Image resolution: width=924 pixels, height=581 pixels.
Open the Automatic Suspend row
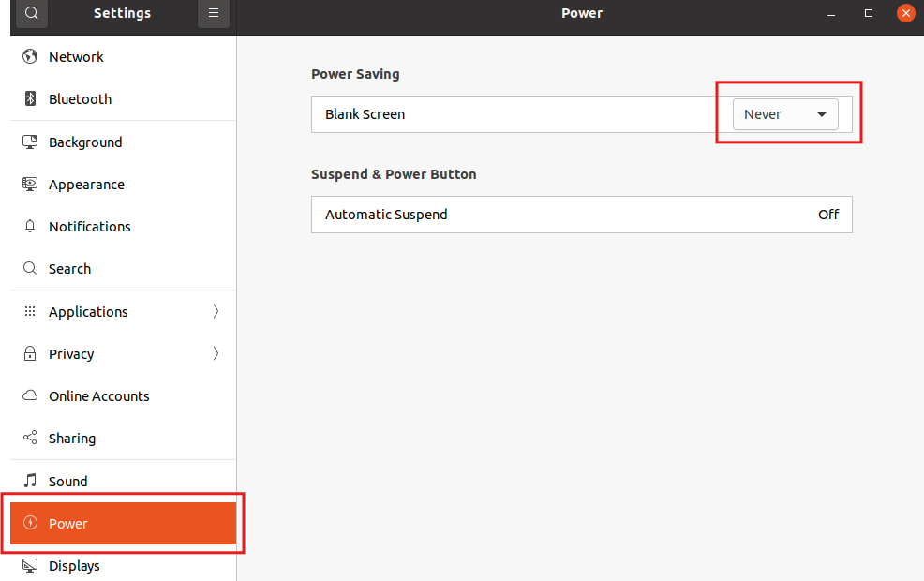click(582, 215)
